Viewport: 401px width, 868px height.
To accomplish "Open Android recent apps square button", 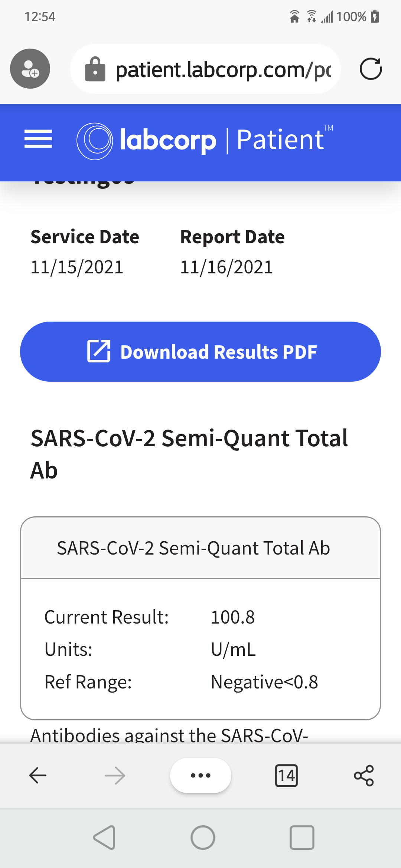I will 302,837.
